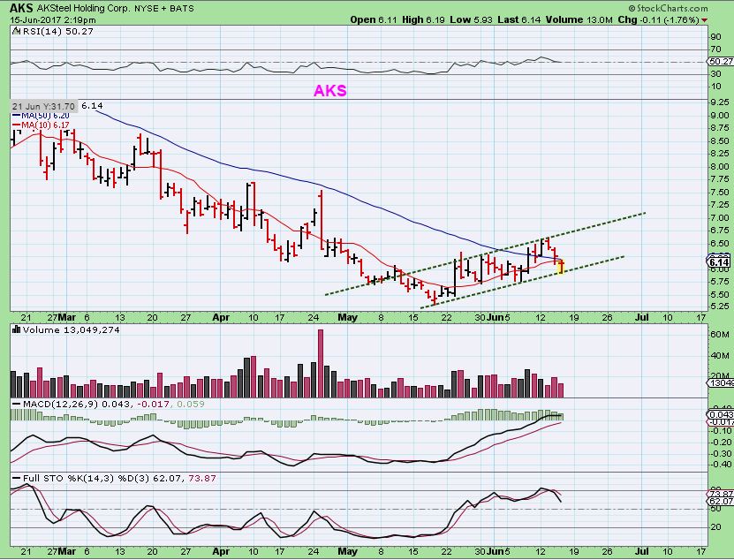734x560 pixels.
Task: Click the tallest volume bar in late April
Action: click(321, 363)
